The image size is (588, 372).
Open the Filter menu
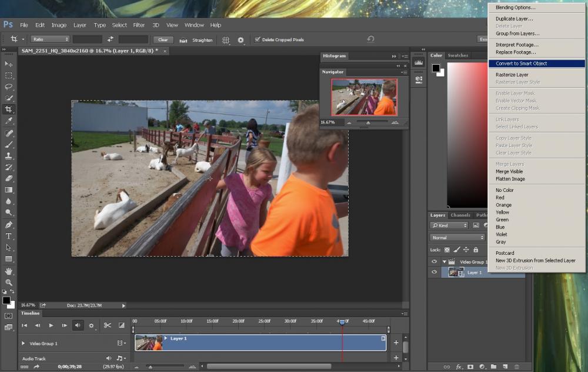pyautogui.click(x=139, y=25)
